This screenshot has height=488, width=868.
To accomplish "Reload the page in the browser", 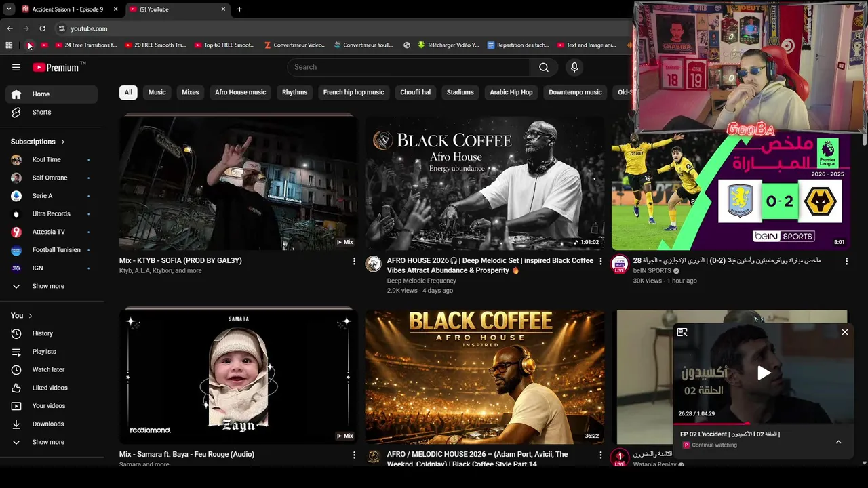I will point(42,28).
